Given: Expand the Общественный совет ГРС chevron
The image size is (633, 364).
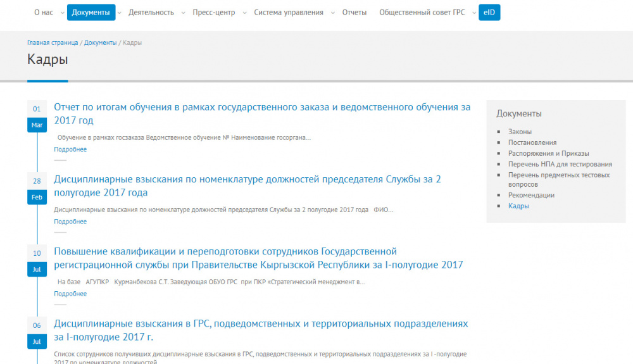Looking at the screenshot, I should [x=474, y=13].
